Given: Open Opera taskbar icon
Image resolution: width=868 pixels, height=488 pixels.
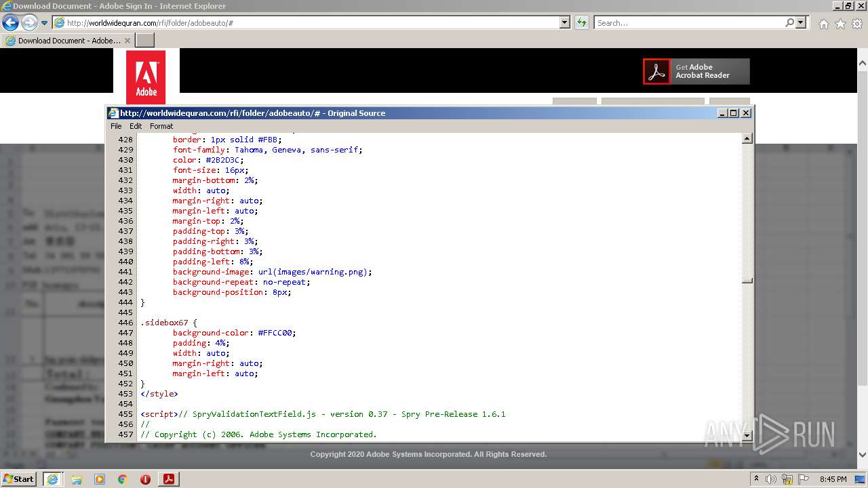Looking at the screenshot, I should click(x=145, y=479).
